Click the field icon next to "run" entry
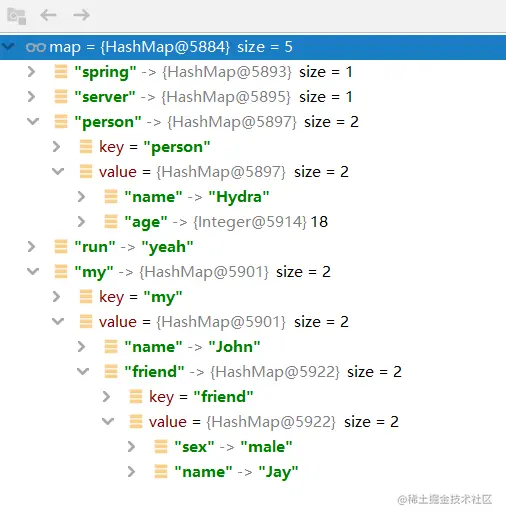 (x=61, y=247)
